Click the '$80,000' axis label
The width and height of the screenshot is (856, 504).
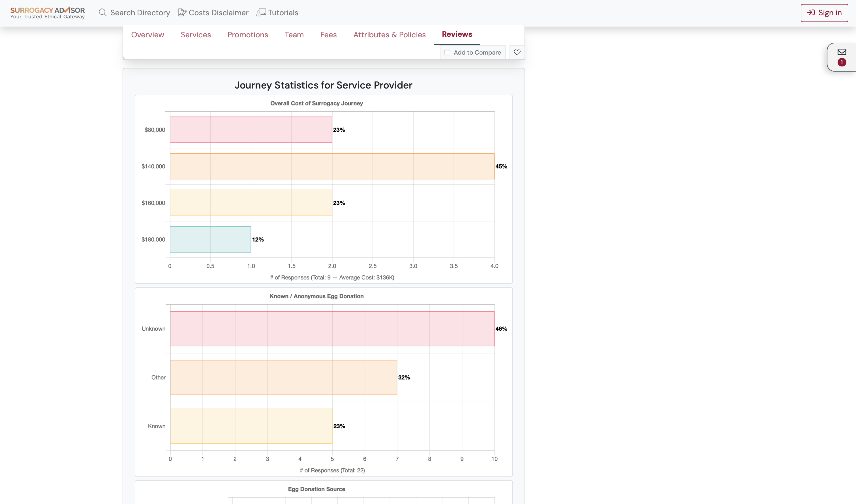point(155,130)
